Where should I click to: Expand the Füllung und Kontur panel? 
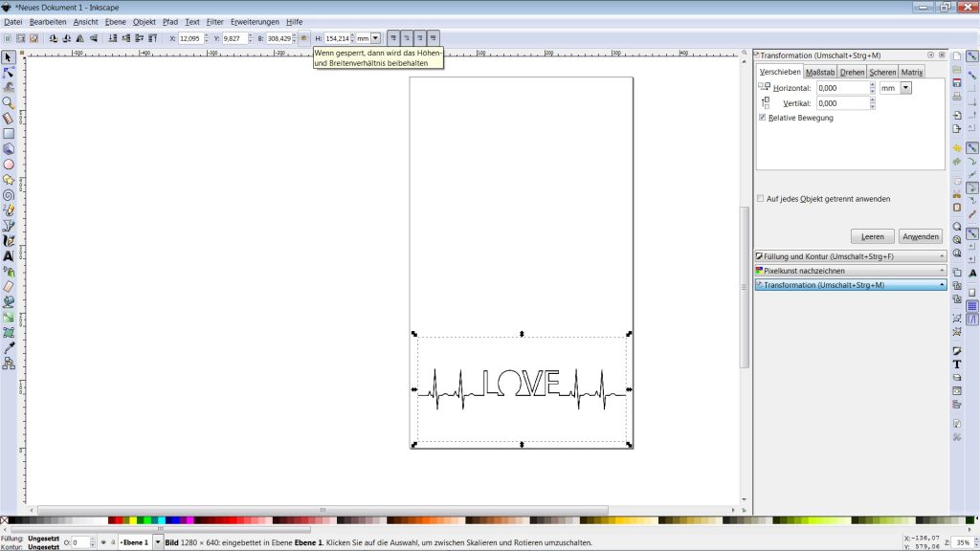(850, 256)
